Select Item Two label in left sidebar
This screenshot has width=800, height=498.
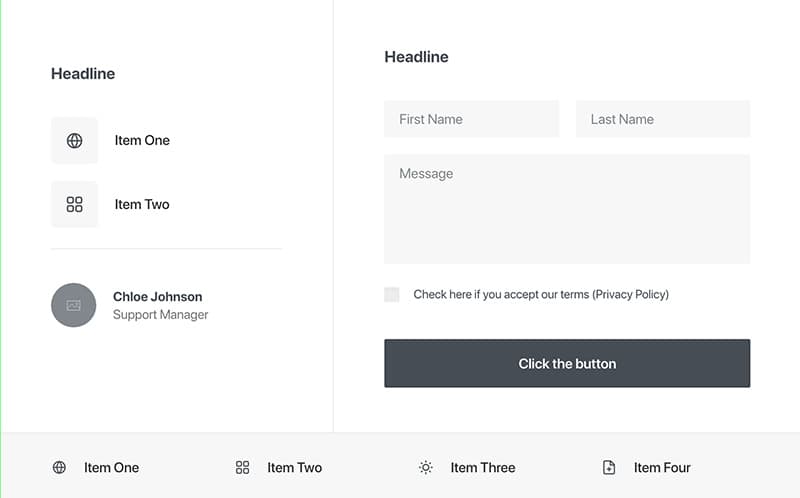(142, 205)
